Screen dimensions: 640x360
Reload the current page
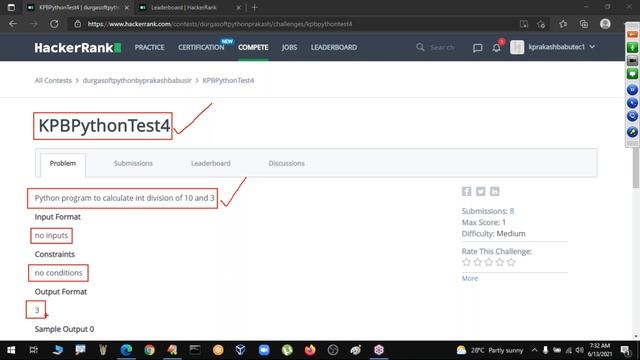tap(54, 24)
